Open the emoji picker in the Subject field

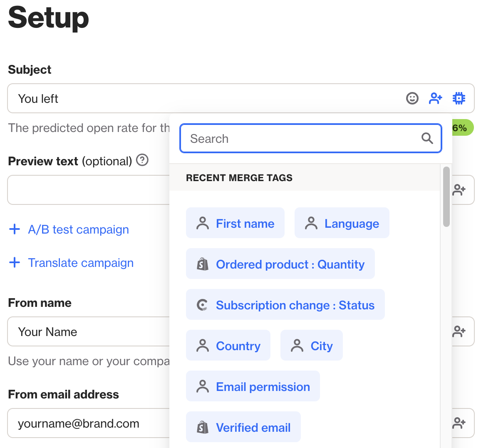point(412,99)
